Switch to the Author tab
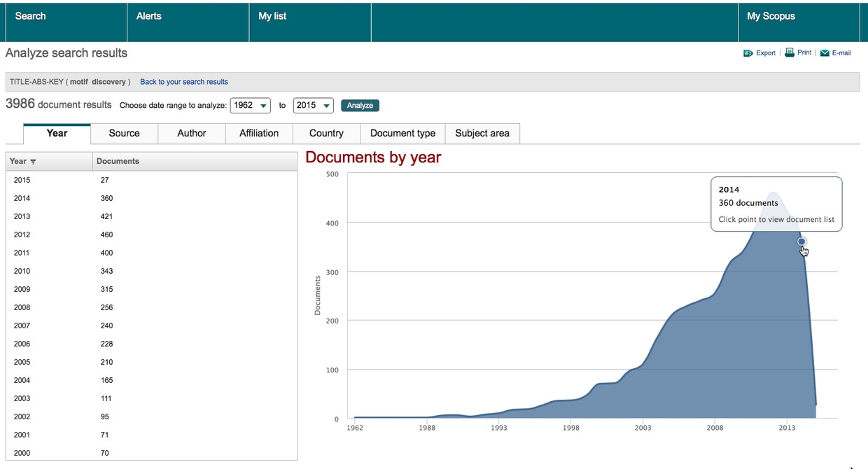Viewport: 868px width, 469px height. (192, 134)
